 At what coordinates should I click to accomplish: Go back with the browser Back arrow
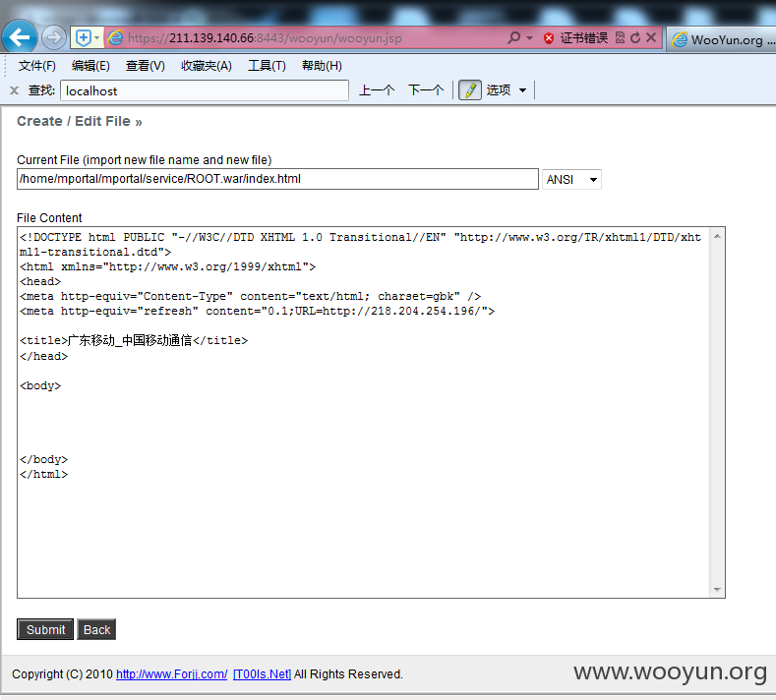[x=20, y=36]
